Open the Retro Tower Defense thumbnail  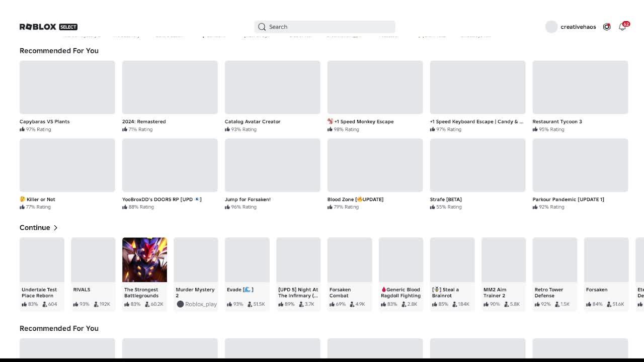pyautogui.click(x=555, y=260)
